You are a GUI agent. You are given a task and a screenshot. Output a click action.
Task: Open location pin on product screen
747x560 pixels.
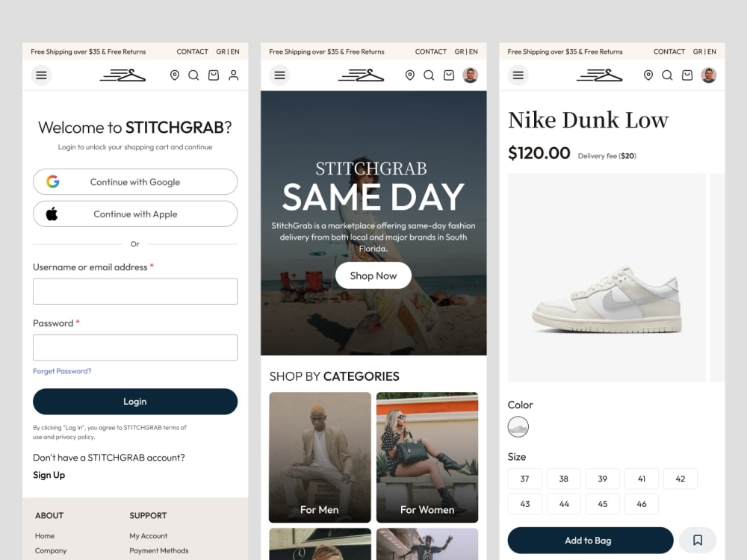coord(648,75)
